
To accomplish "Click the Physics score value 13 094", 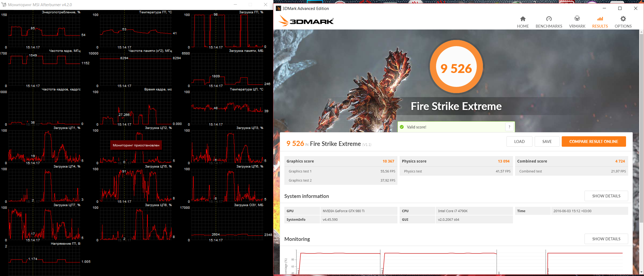I will pos(504,161).
